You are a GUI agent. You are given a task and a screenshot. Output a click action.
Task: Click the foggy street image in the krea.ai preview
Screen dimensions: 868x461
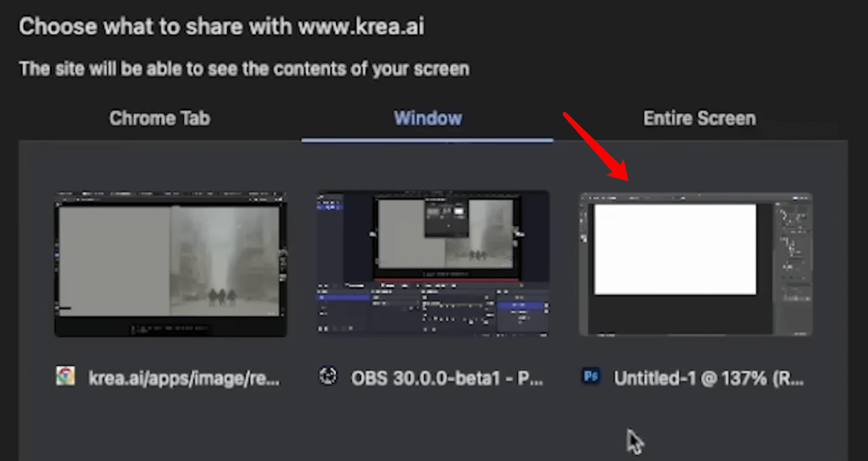[223, 260]
